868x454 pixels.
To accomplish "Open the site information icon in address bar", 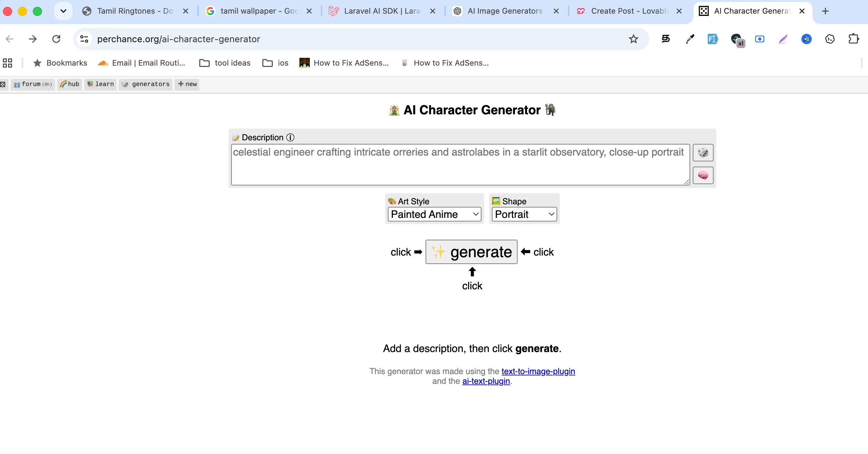I will coord(84,39).
